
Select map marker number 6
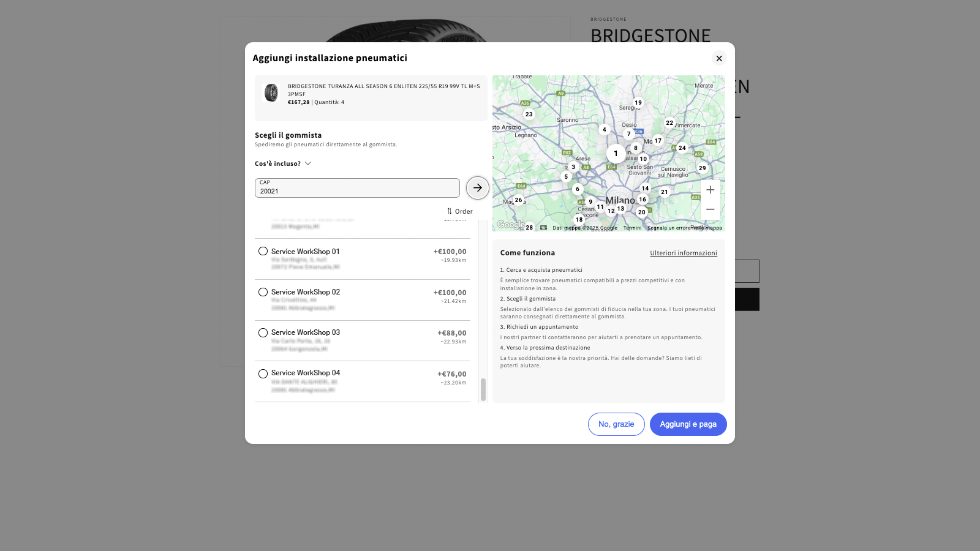tap(578, 189)
